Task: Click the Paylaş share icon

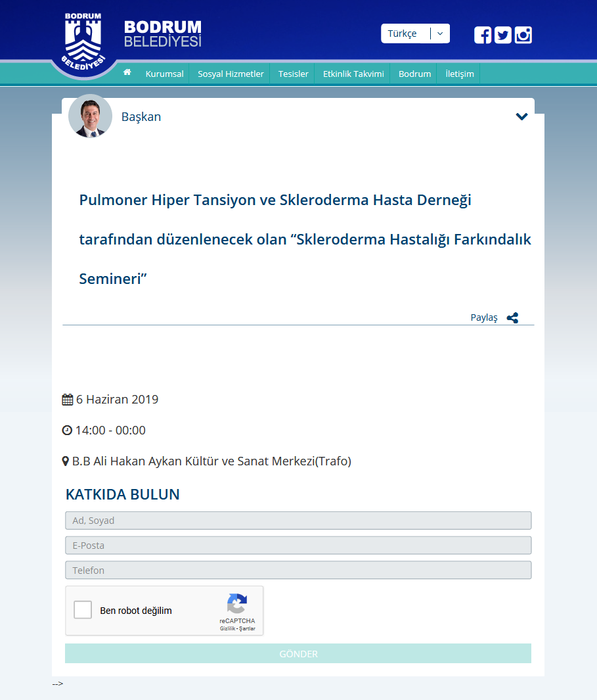Action: 513,318
